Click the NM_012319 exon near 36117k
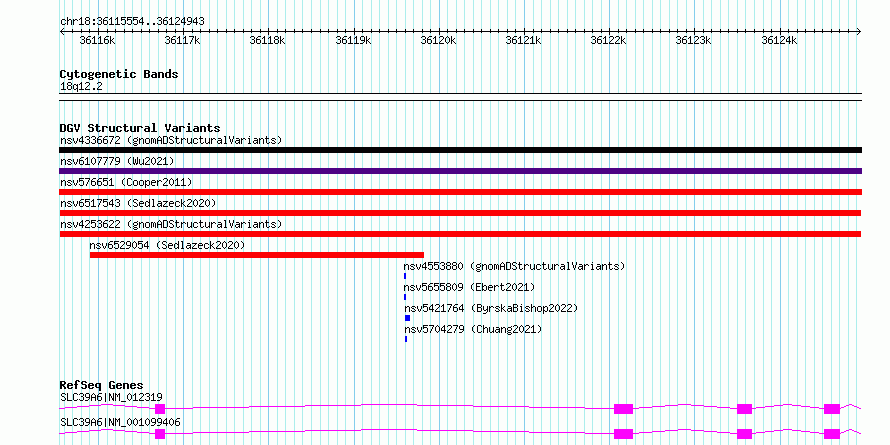The image size is (890, 445). (x=160, y=409)
